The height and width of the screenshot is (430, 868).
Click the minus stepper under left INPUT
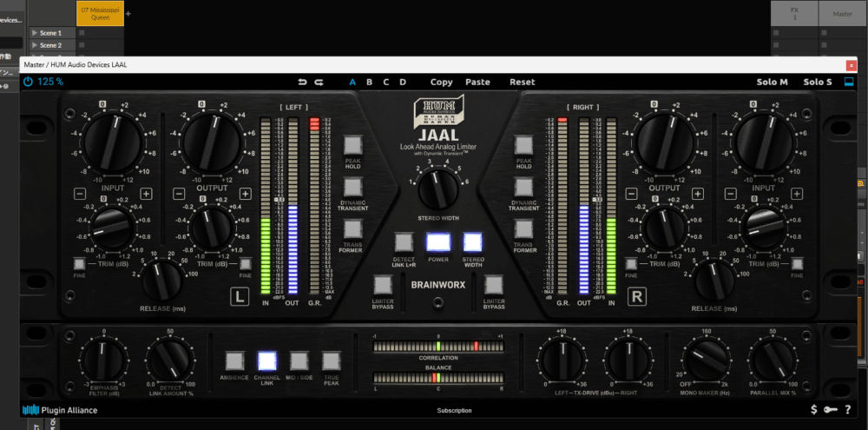(80, 194)
